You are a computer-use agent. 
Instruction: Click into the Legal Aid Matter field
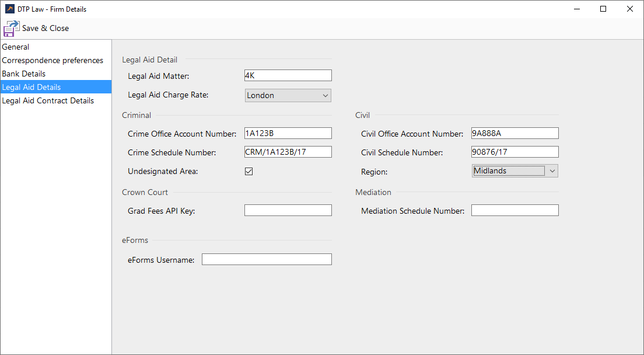point(288,75)
